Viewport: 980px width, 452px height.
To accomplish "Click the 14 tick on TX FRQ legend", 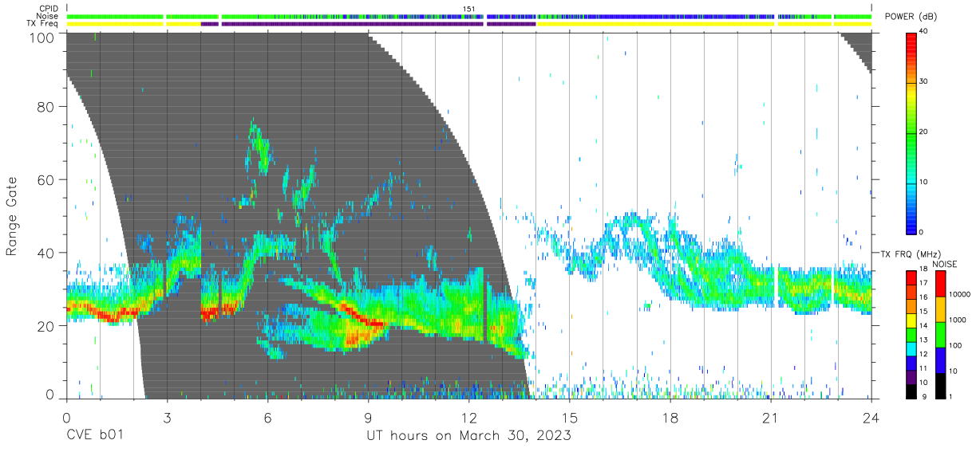I will [924, 325].
